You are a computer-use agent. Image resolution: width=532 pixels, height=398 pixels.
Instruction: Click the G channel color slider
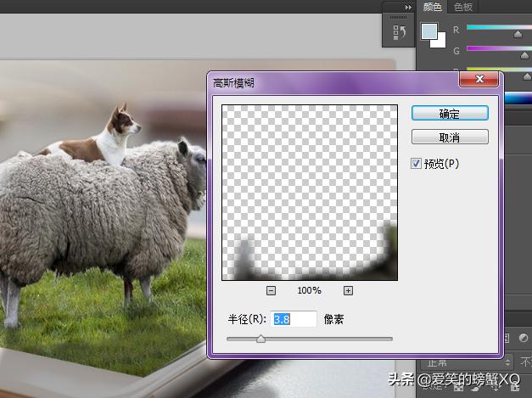[499, 48]
